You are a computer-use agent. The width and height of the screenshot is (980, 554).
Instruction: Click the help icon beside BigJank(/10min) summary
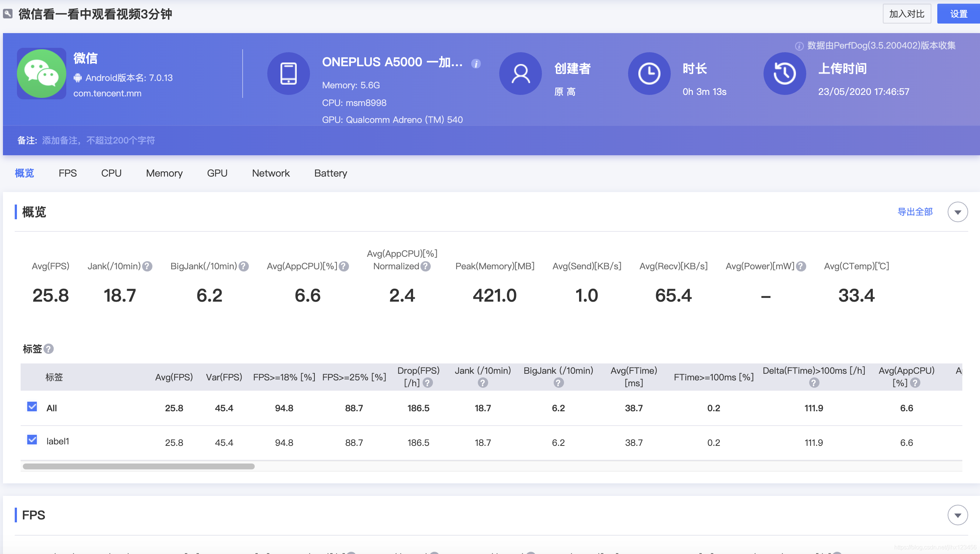[x=244, y=266]
